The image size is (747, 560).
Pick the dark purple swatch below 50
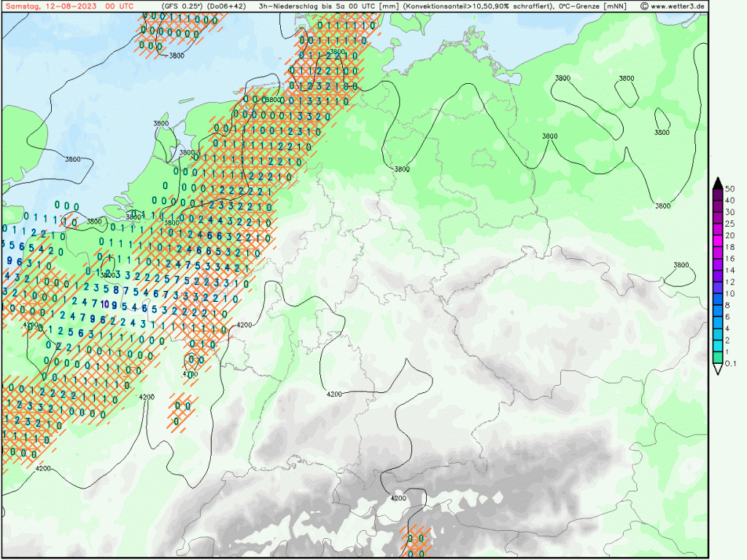718,193
